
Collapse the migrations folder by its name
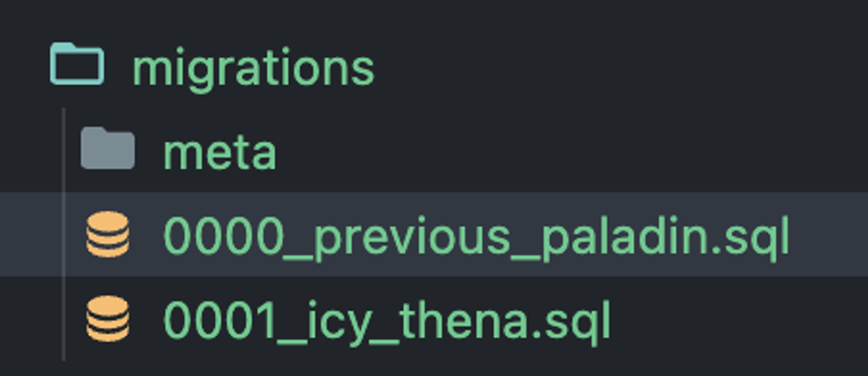click(x=253, y=68)
